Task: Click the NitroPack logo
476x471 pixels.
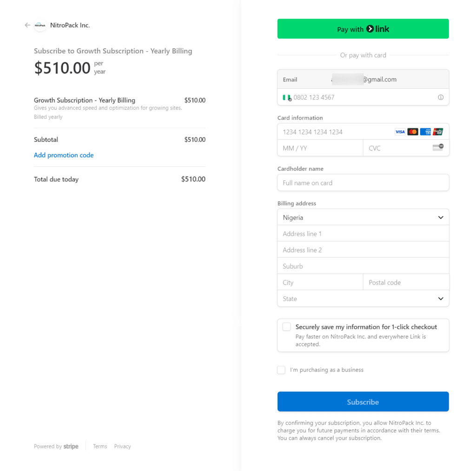Action: tap(40, 25)
